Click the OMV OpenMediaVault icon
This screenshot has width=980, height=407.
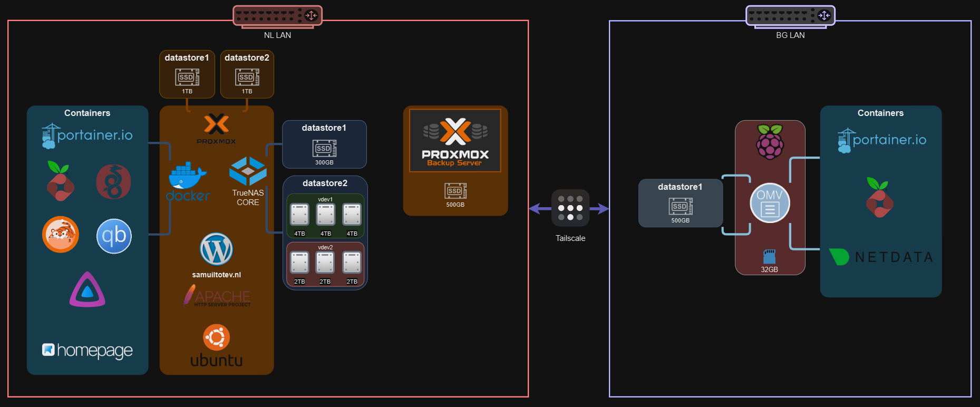pyautogui.click(x=770, y=203)
